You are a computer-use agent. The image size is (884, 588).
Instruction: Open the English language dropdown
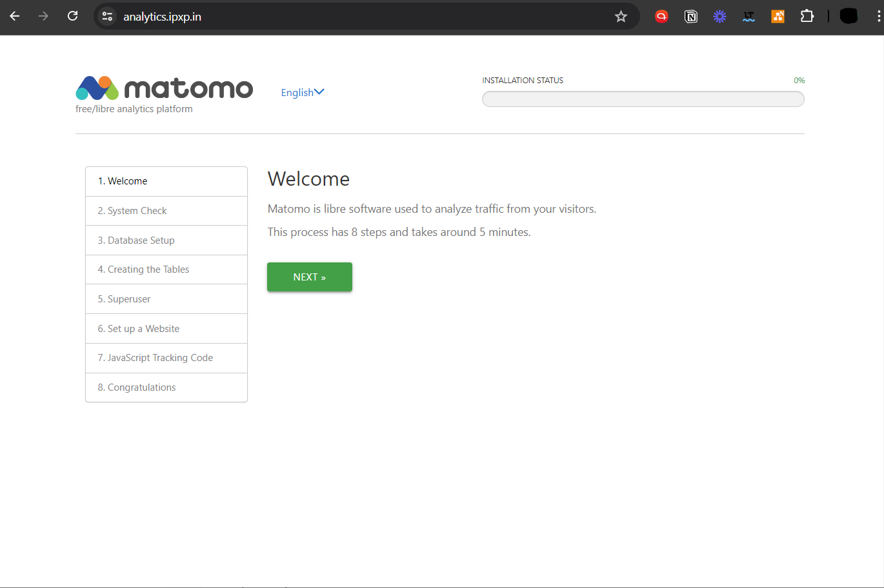coord(302,92)
